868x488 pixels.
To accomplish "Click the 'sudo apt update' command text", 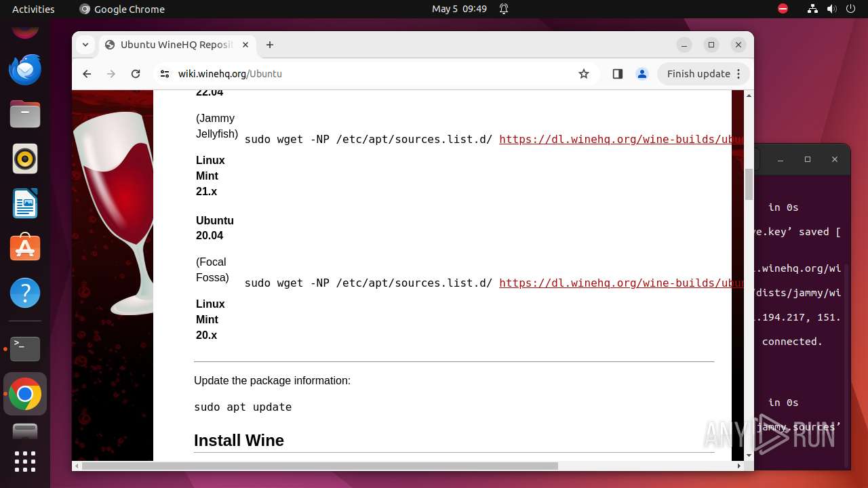I will (243, 407).
